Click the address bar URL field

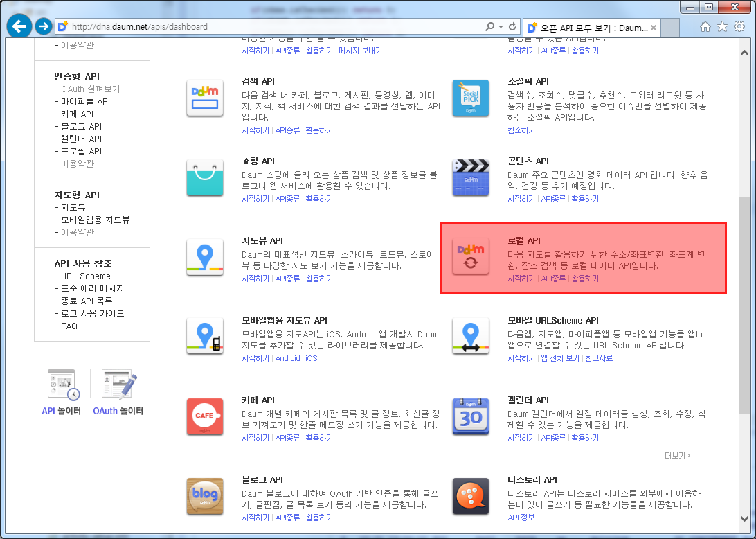click(270, 26)
